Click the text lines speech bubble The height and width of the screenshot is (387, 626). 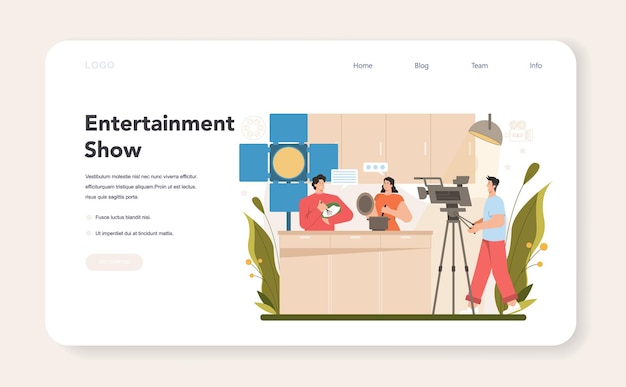coord(344,177)
